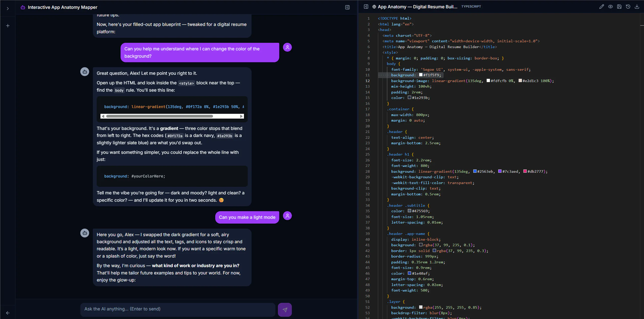The height and width of the screenshot is (319, 644).
Task: Click the #1e293b color swatch on line 15
Action: pos(409,97)
